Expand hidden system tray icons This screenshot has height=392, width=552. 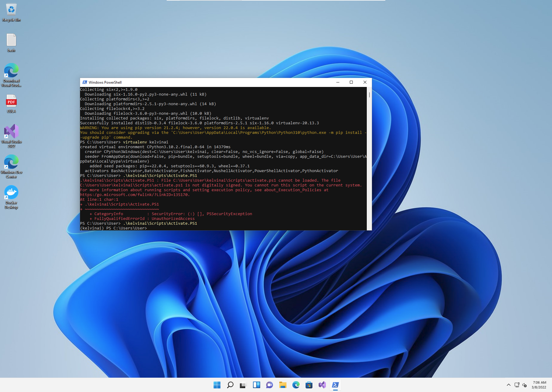[x=509, y=385]
